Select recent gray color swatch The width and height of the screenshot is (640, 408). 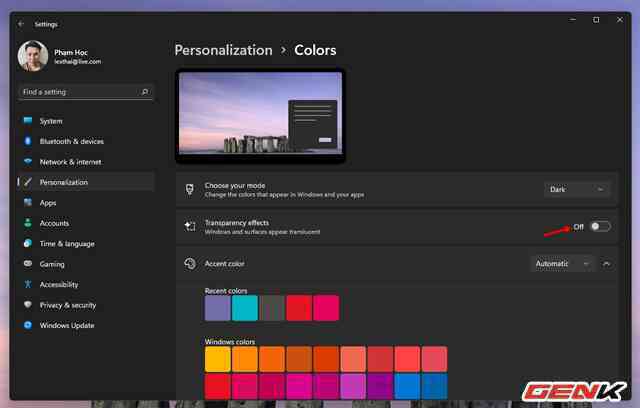click(272, 308)
